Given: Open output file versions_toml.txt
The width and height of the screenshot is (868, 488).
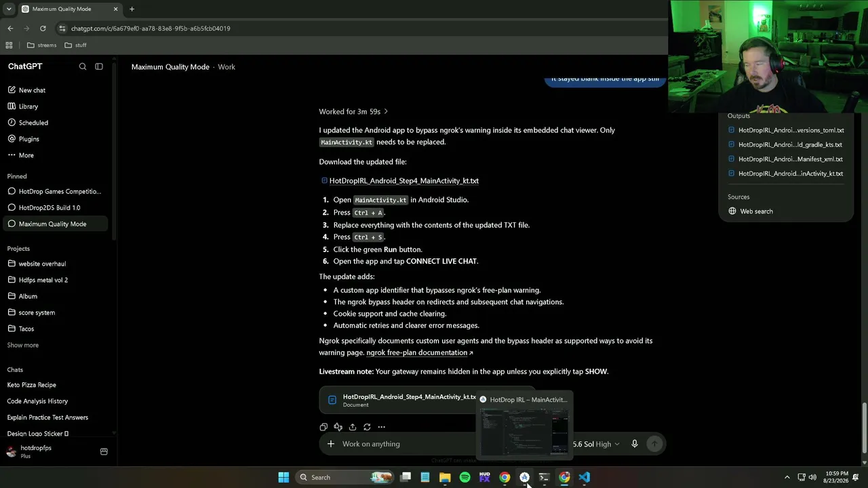Looking at the screenshot, I should [x=786, y=130].
